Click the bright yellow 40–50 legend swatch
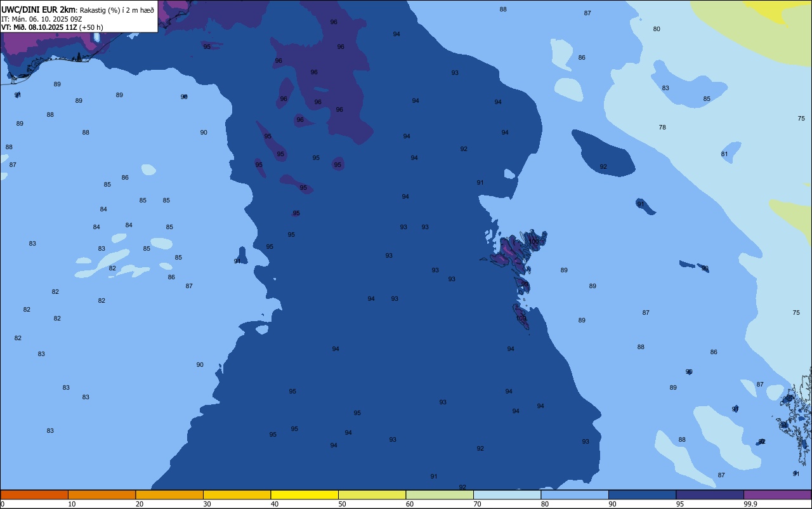 pos(304,494)
